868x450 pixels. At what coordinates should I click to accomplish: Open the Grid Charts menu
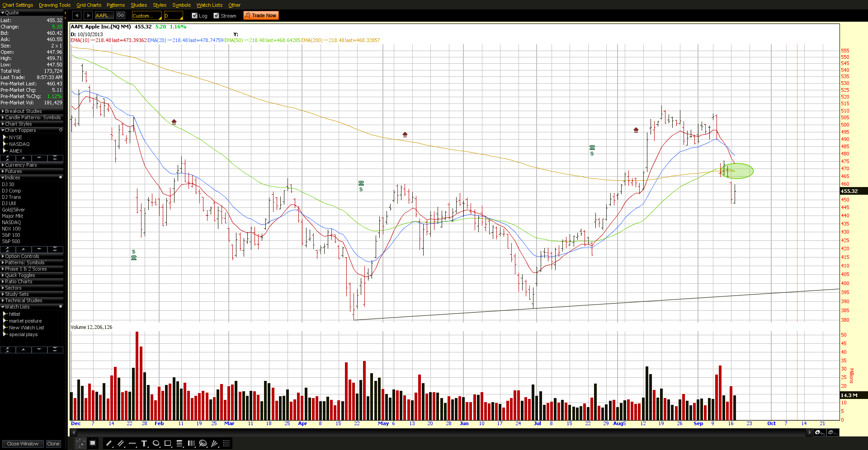pos(89,5)
